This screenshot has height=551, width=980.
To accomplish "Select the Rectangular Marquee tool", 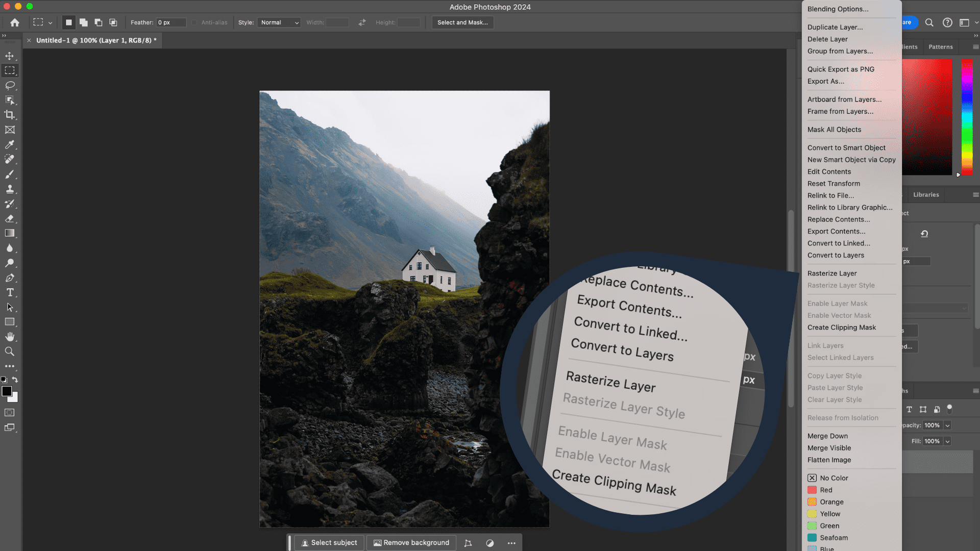I will click(x=10, y=70).
